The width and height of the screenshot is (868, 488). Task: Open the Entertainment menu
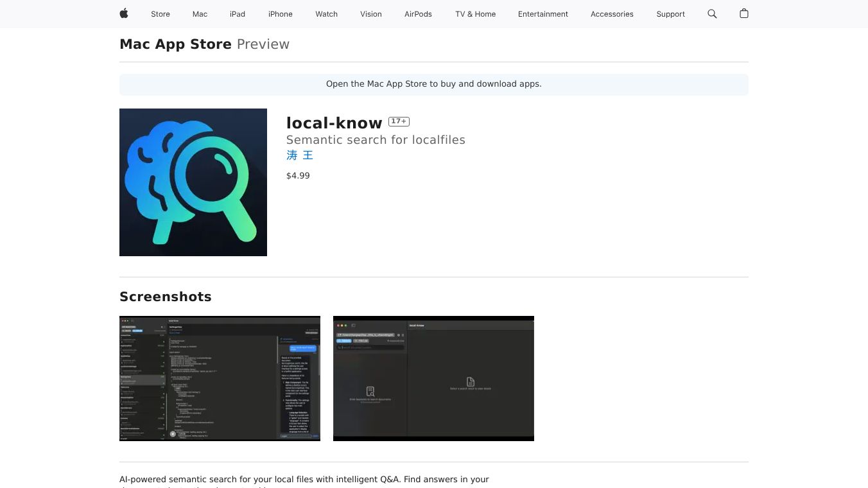click(x=543, y=14)
